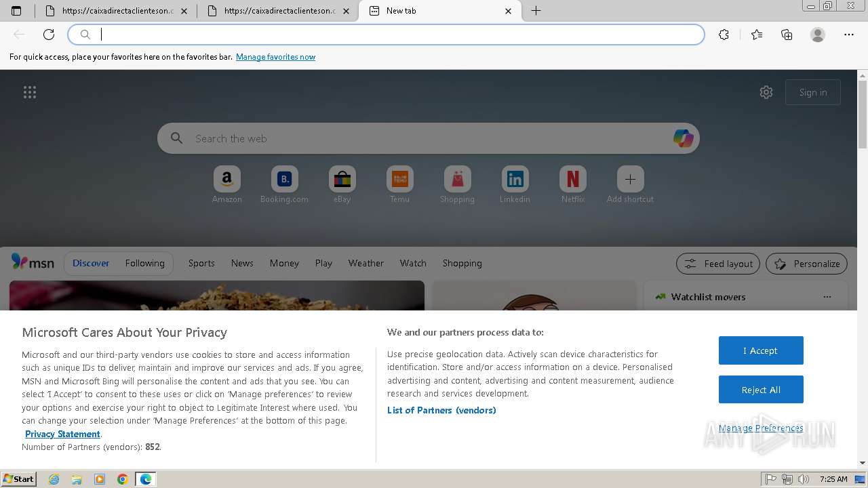Open the Money section

point(284,263)
